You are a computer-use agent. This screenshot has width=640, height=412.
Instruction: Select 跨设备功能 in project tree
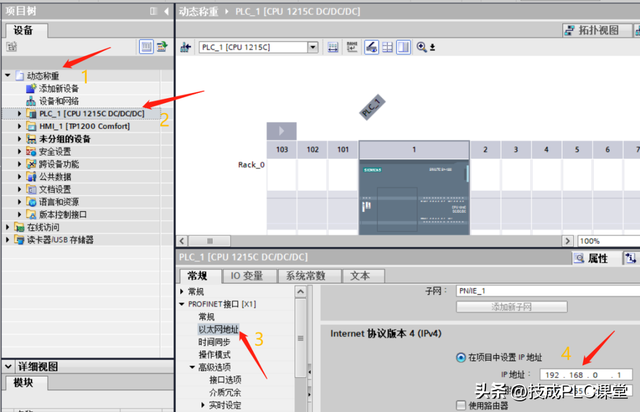[59, 164]
